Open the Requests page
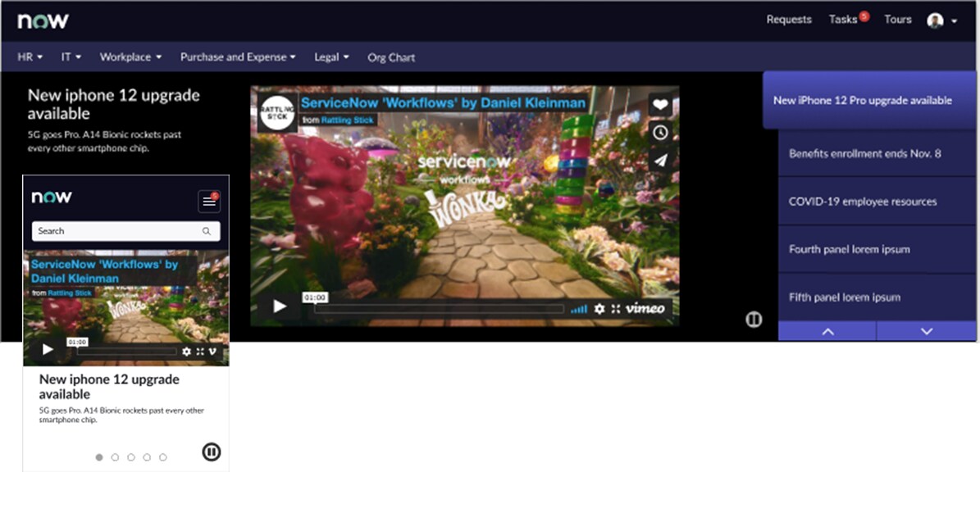The width and height of the screenshot is (980, 531). pos(789,20)
